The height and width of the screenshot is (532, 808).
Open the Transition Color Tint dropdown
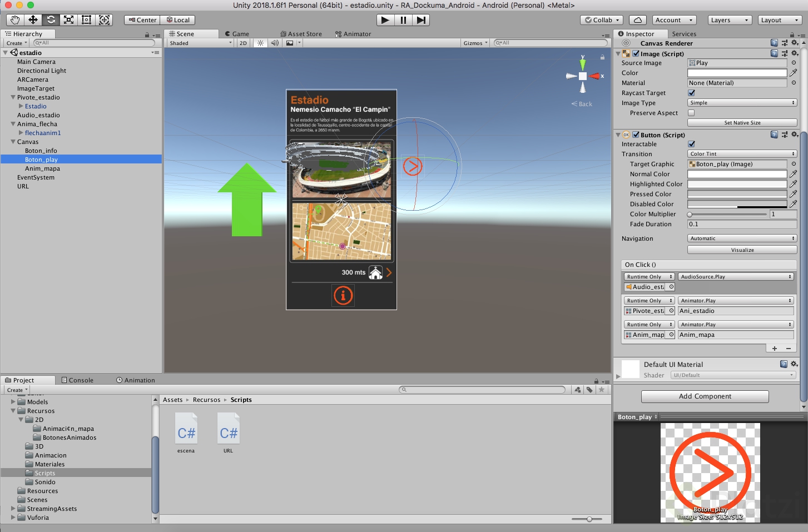[742, 154]
